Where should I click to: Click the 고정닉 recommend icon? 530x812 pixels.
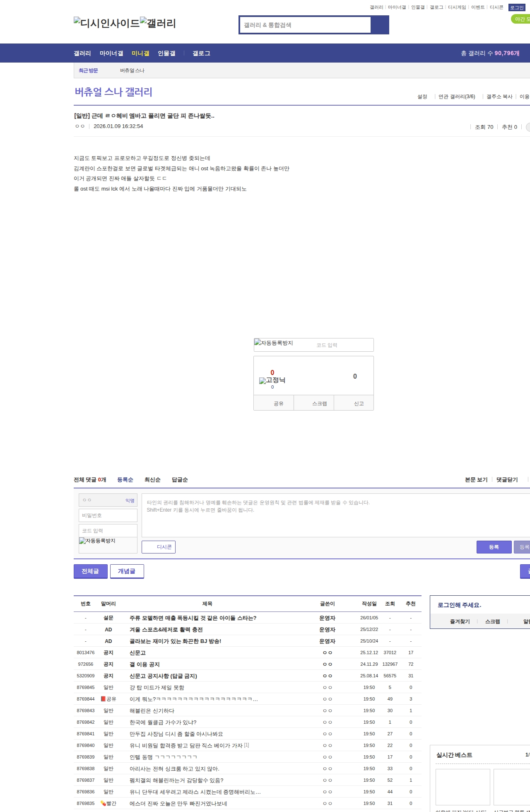(x=272, y=380)
